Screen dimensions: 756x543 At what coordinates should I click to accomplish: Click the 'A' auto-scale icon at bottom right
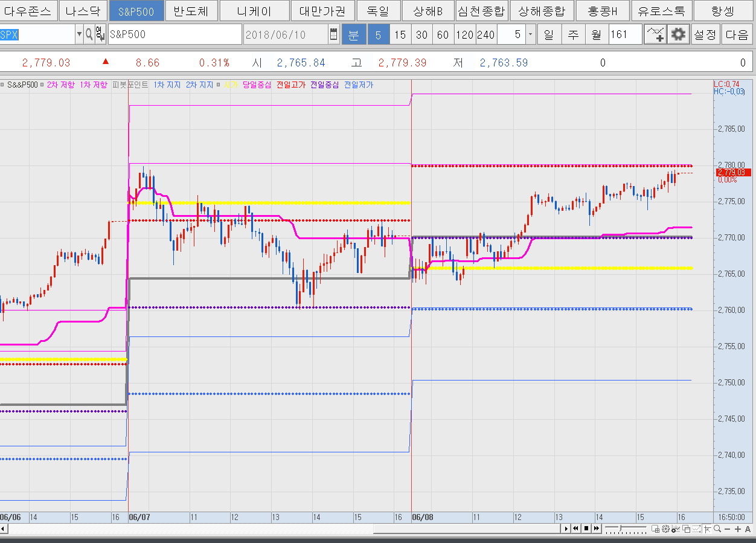click(748, 529)
